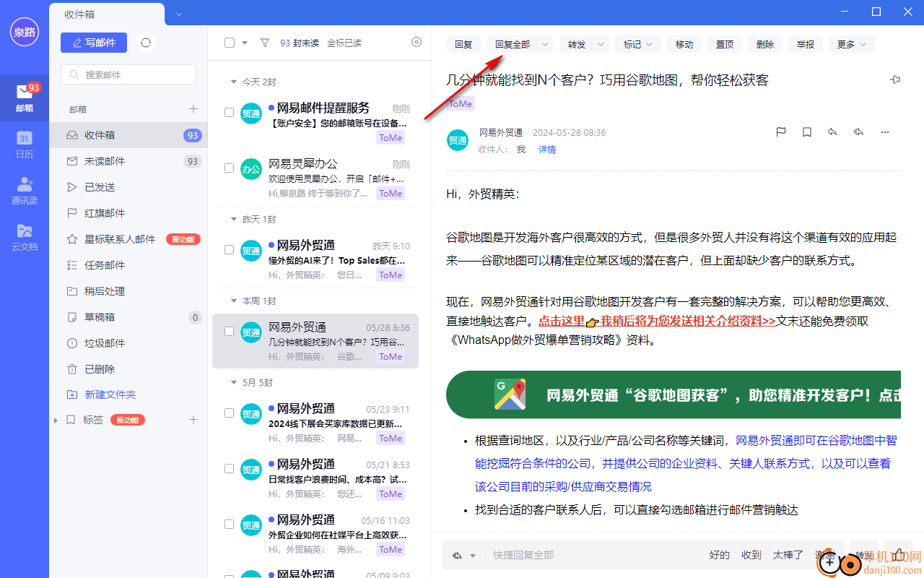The width and height of the screenshot is (924, 578).
Task: Click the 写邮件 compose button
Action: (x=94, y=43)
